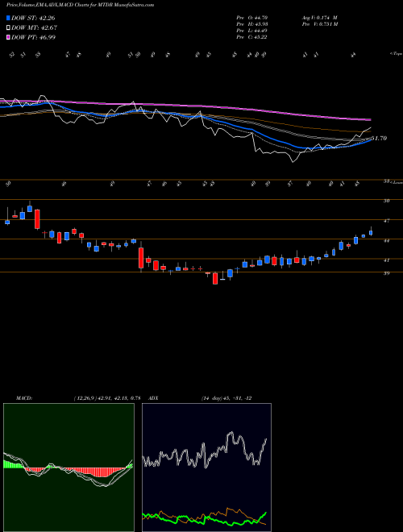Click the 47 price axis label

(386, 221)
